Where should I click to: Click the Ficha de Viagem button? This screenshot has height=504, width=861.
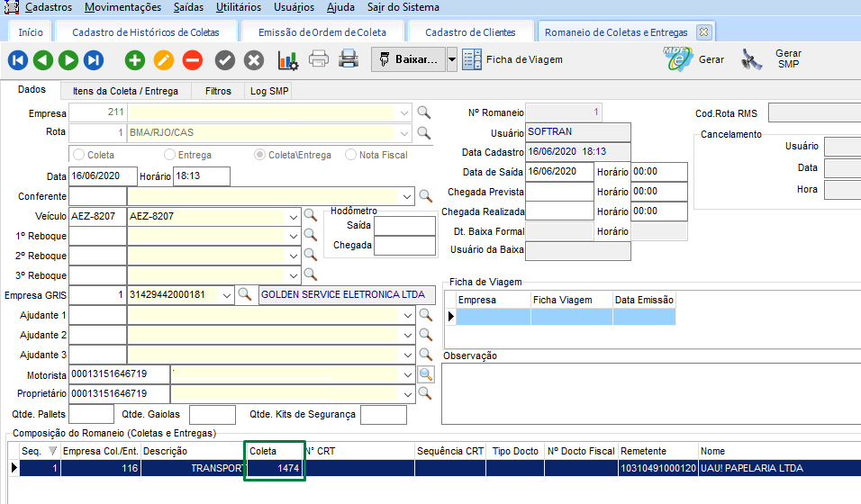pos(513,60)
